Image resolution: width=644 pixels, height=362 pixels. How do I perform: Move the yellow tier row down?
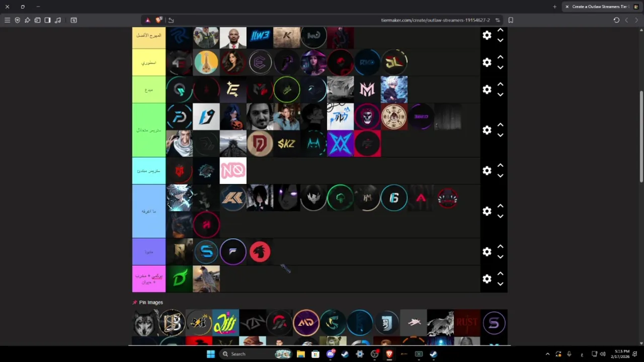(500, 67)
